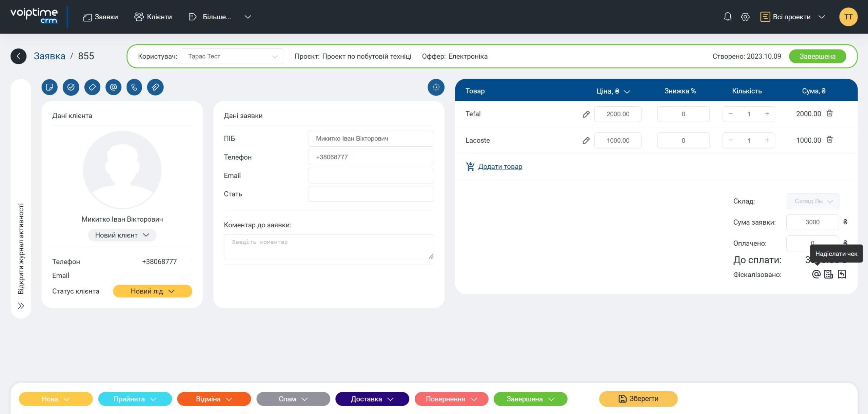Open the Відміна status dropdown
The width and height of the screenshot is (868, 414).
[x=214, y=399]
